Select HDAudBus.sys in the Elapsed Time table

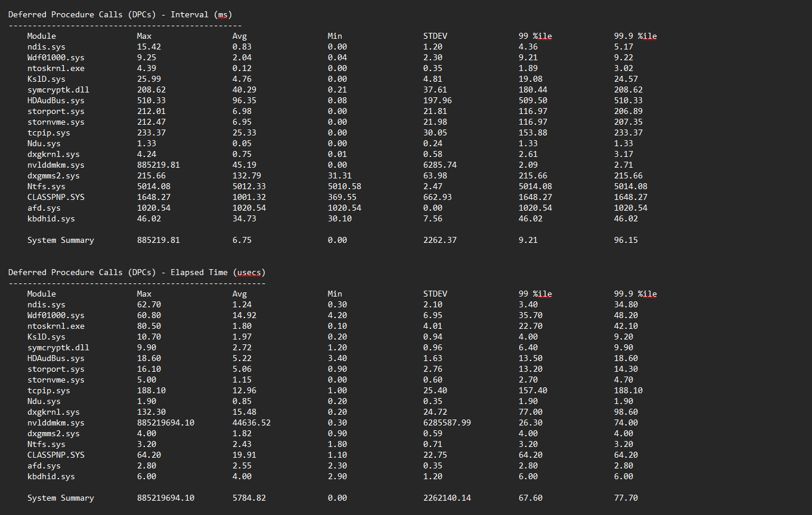[x=55, y=358]
